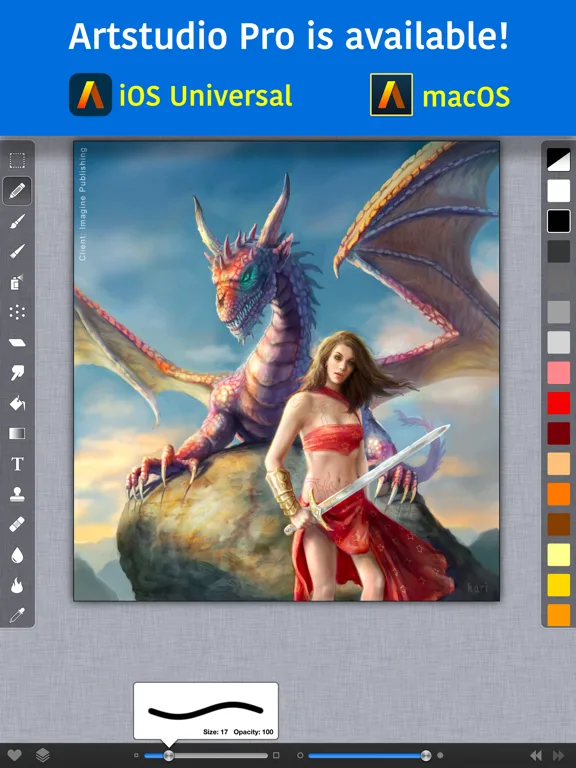
Task: Pick the dark red color swatch
Action: [x=558, y=433]
